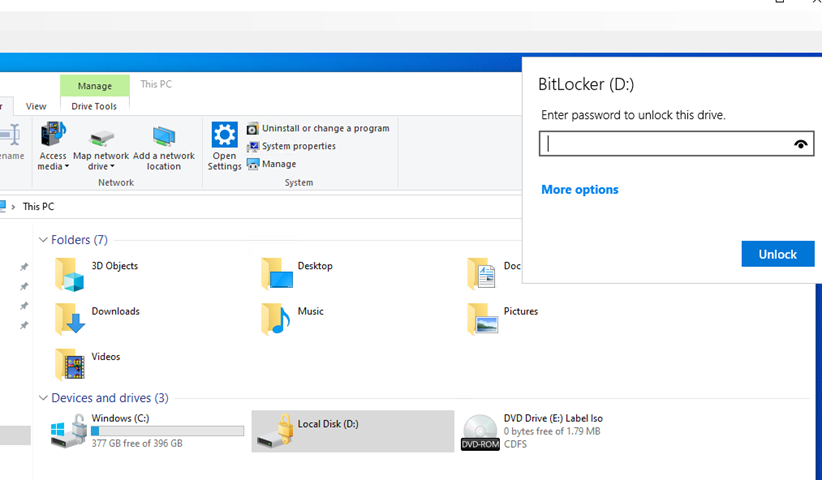Image resolution: width=822 pixels, height=480 pixels.
Task: Open the Music folder
Action: click(x=276, y=318)
